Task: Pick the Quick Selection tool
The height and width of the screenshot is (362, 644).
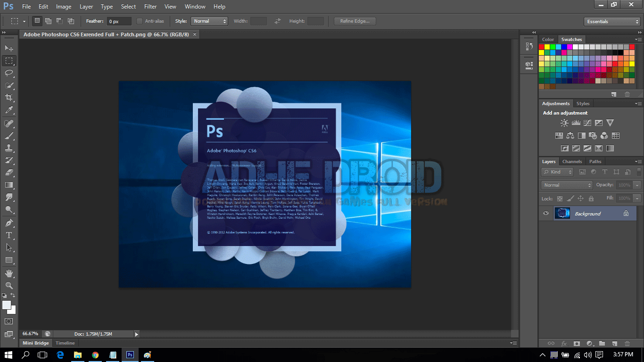Action: tap(9, 85)
